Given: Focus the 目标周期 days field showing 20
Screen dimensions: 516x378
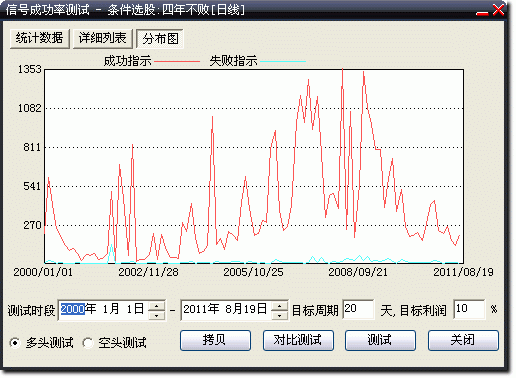Looking at the screenshot, I should [x=358, y=309].
